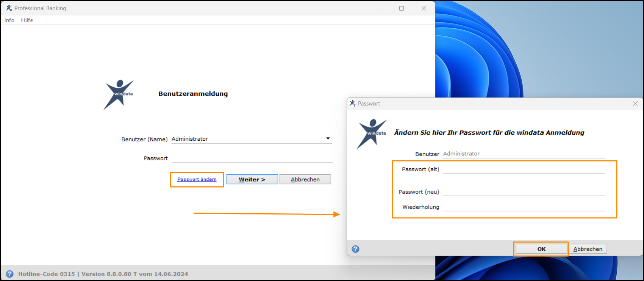Close the Professional Banking window
644x281 pixels.
424,8
